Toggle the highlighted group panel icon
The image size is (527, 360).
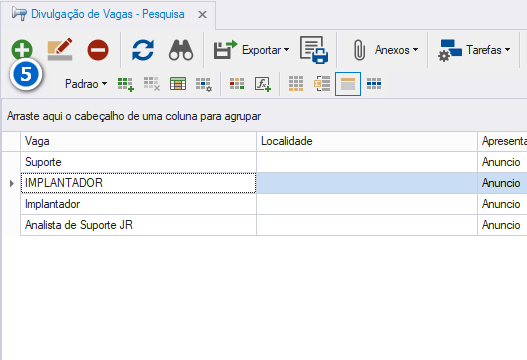[348, 84]
